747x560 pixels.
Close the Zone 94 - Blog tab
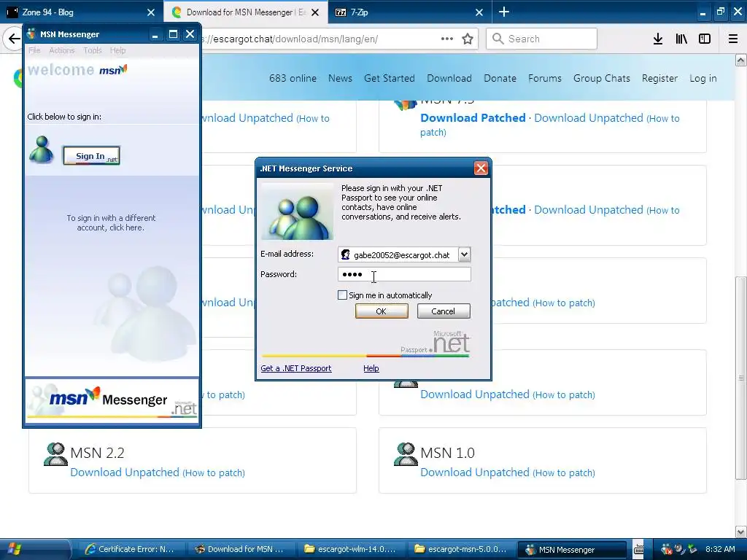point(150,12)
